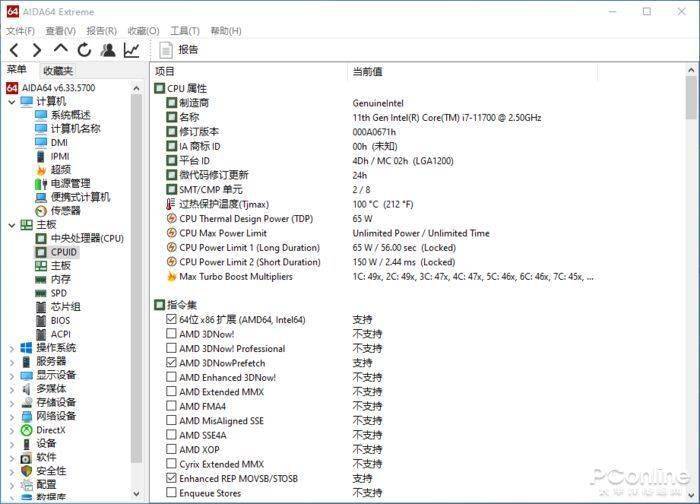
Task: Click the 报告 report toolbar button
Action: click(x=178, y=50)
